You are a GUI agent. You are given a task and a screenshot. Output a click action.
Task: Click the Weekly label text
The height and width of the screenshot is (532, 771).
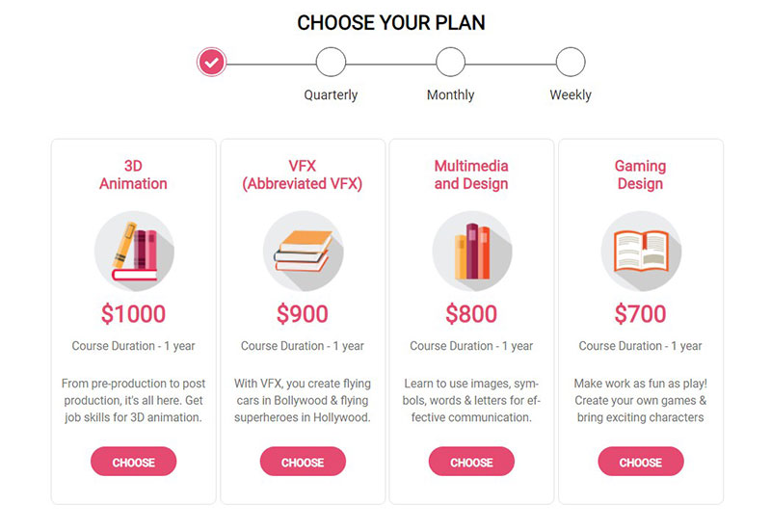tap(571, 94)
